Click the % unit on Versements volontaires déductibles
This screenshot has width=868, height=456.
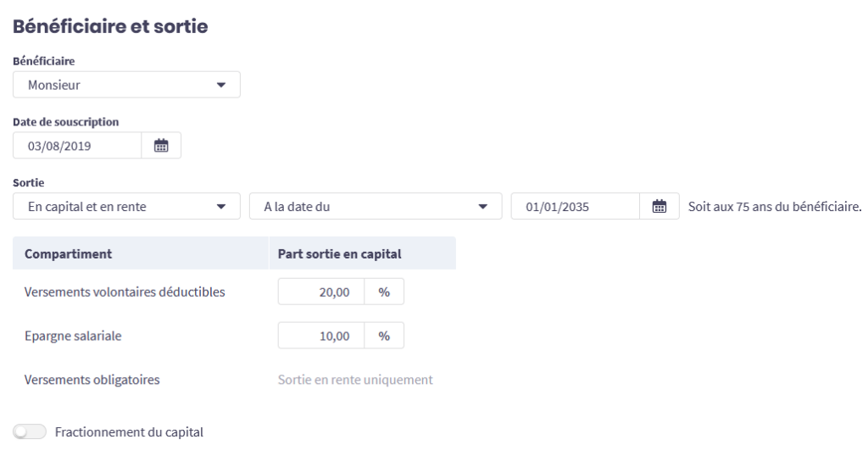click(x=384, y=291)
